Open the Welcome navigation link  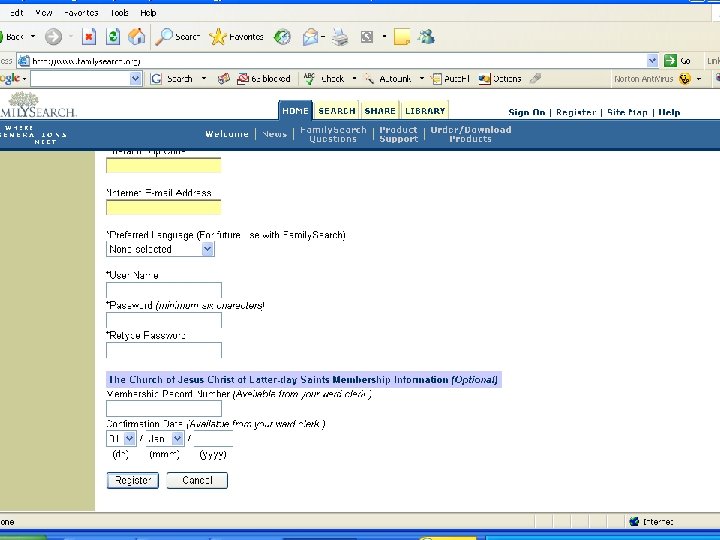227,134
